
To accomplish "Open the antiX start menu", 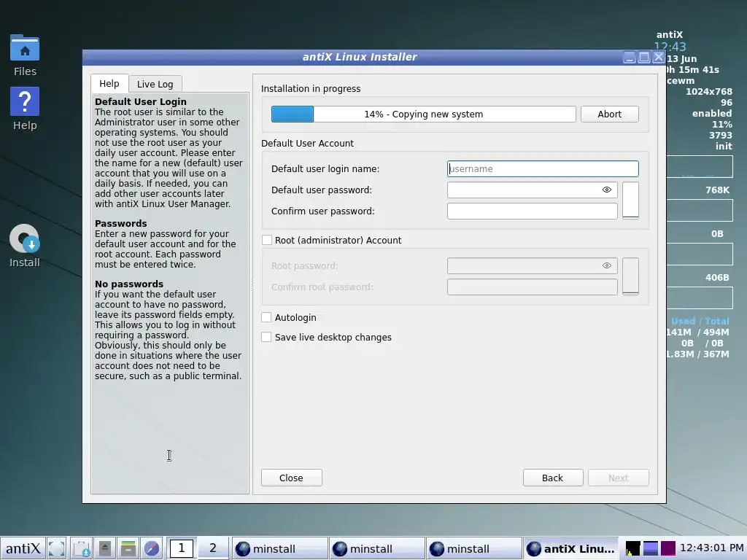I will tap(23, 548).
